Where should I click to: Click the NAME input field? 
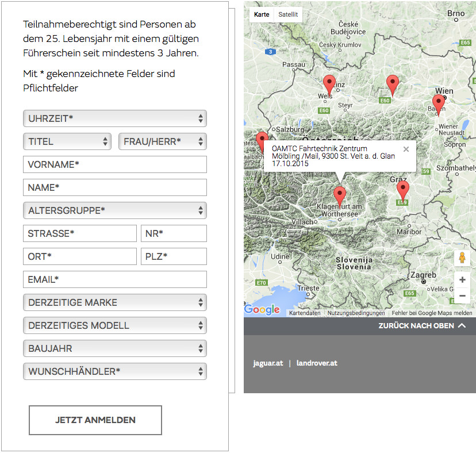click(x=115, y=187)
